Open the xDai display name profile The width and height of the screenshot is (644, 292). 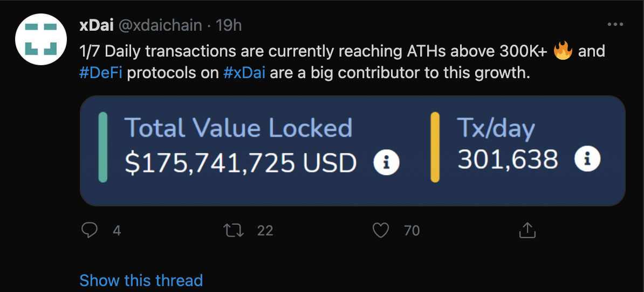pos(97,25)
